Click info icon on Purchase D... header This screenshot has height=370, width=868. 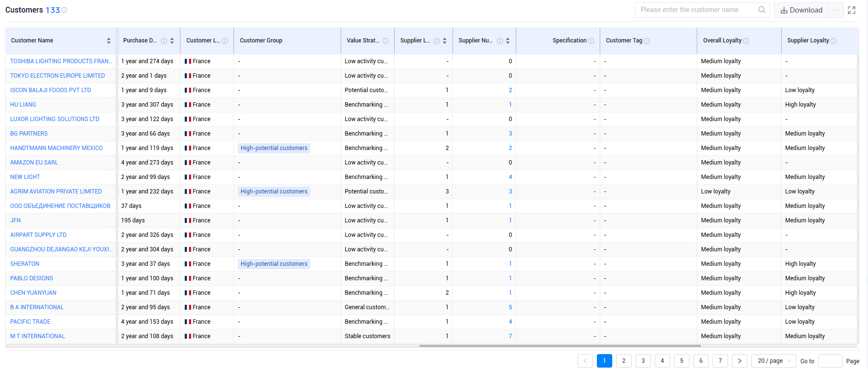pyautogui.click(x=164, y=41)
